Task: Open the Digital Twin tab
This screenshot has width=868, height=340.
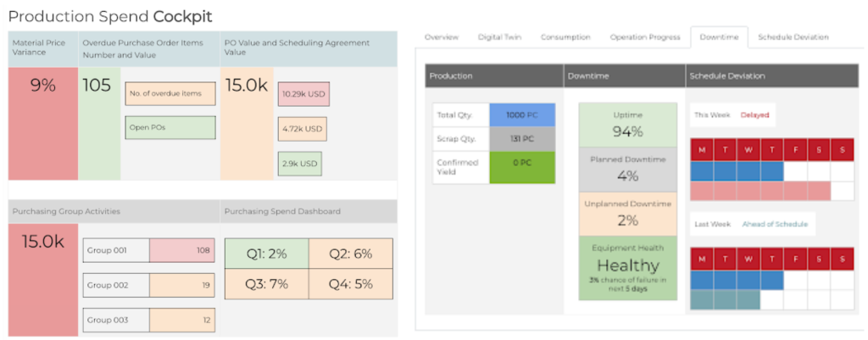Action: [498, 37]
